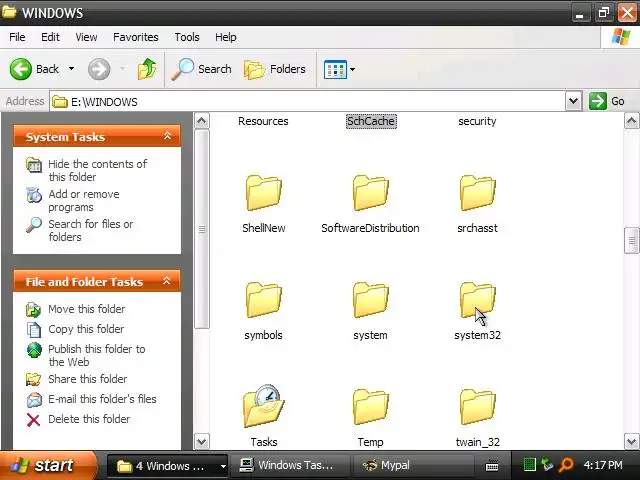Image resolution: width=640 pixels, height=480 pixels.
Task: Select the srchasst folder icon
Action: (x=478, y=193)
